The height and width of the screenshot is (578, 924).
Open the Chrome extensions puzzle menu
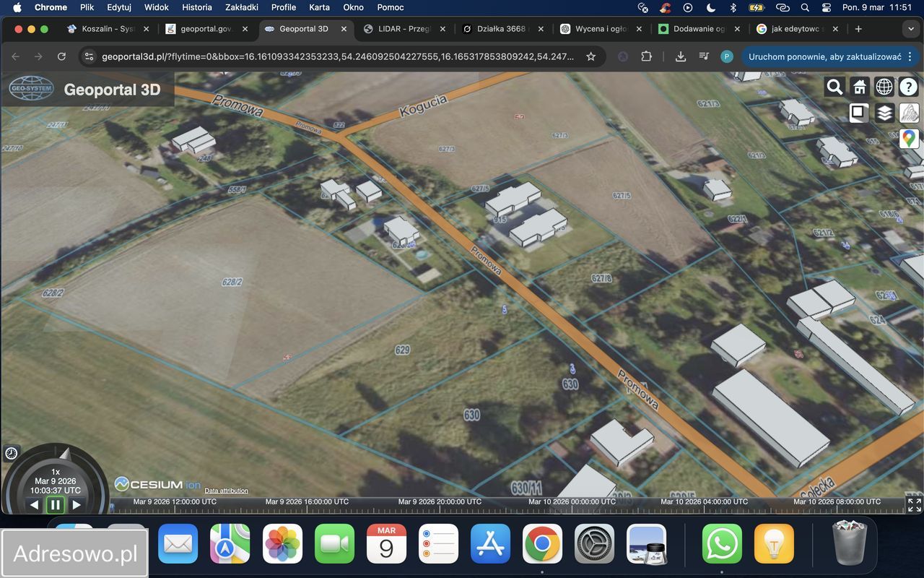pos(646,56)
